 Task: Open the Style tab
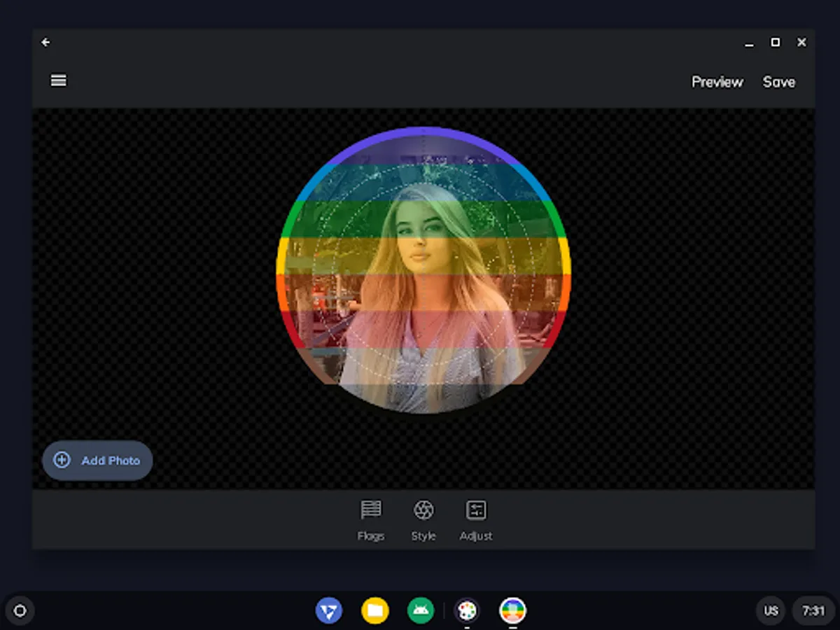coord(423,521)
